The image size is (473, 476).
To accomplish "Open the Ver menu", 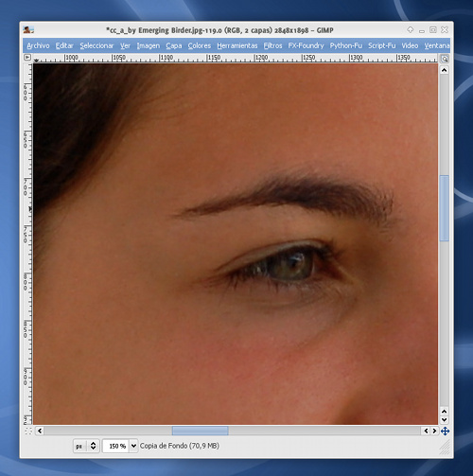I will point(125,45).
